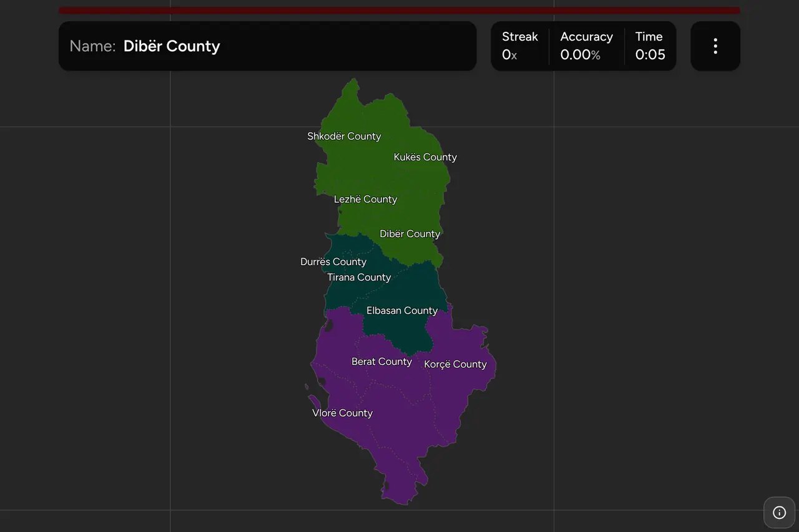Click the Dibër County name in the prompt
The image size is (799, 532).
point(172,46)
